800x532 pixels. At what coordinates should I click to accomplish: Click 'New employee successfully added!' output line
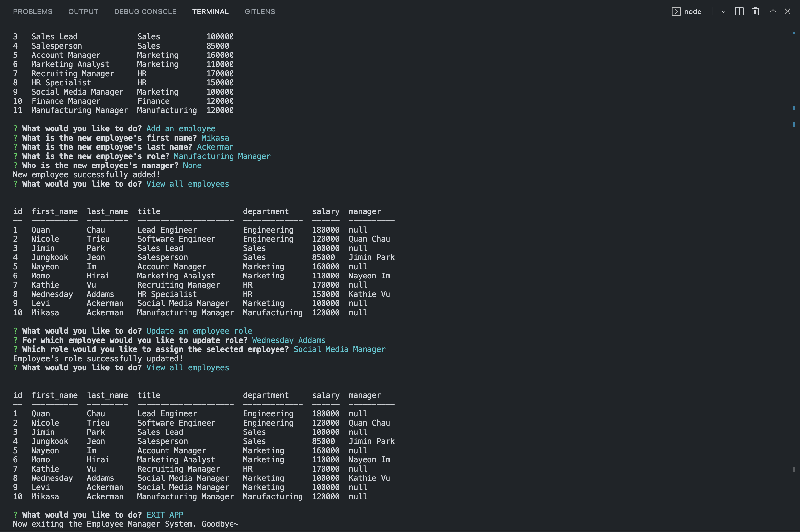[x=86, y=175]
